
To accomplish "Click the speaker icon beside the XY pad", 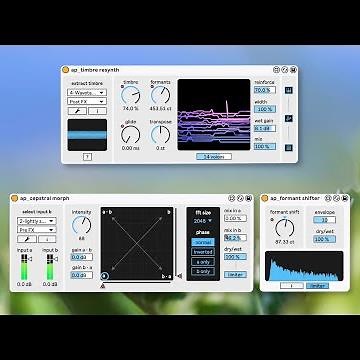I will (180, 276).
